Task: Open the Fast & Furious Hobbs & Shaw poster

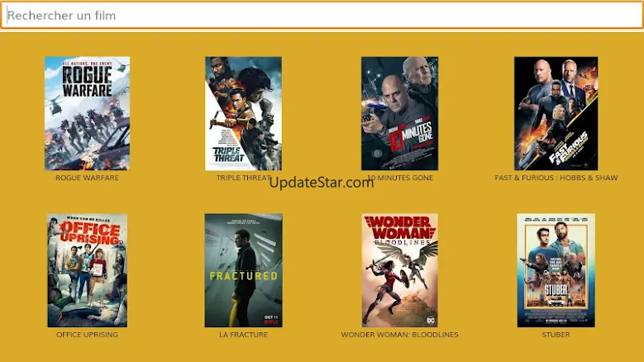Action: 556,113
